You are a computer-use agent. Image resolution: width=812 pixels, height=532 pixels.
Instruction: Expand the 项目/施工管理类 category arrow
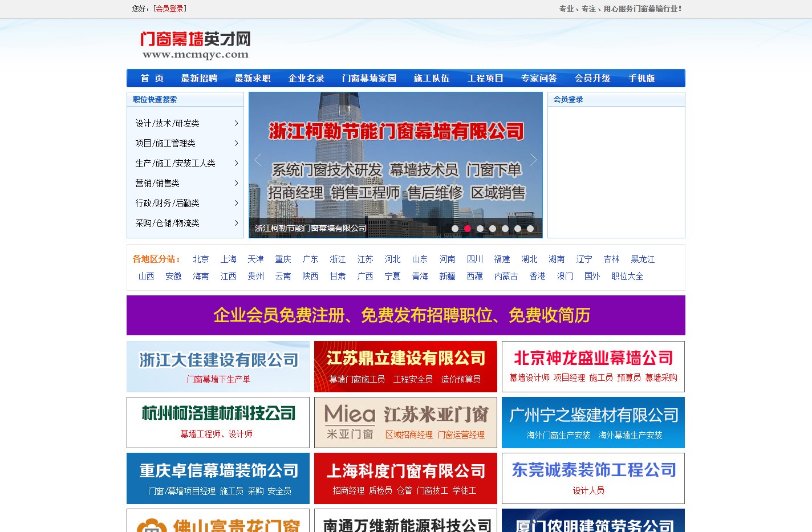pyautogui.click(x=236, y=143)
